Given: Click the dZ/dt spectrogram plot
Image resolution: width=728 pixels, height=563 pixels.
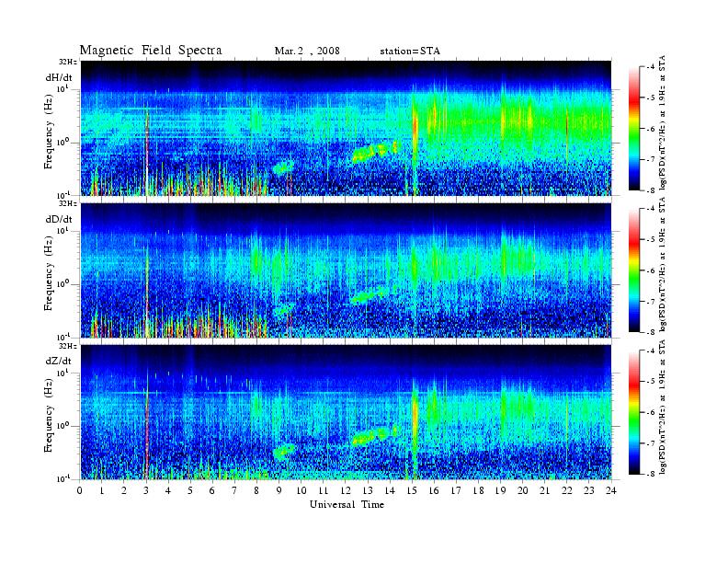Looking at the screenshot, I should point(346,412).
